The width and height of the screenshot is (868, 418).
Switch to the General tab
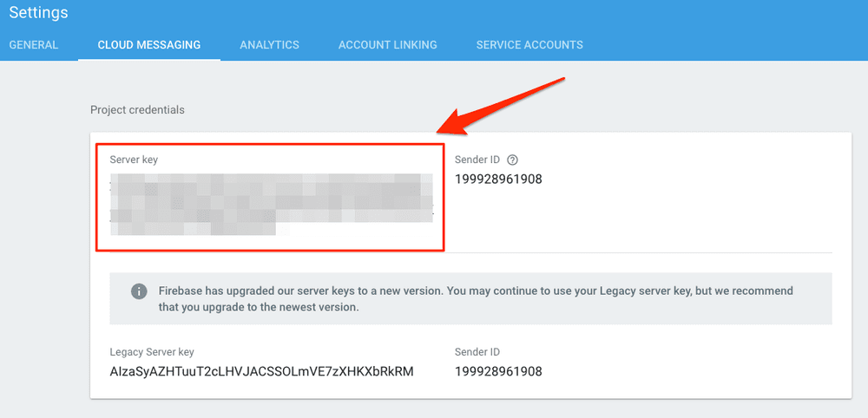(34, 45)
